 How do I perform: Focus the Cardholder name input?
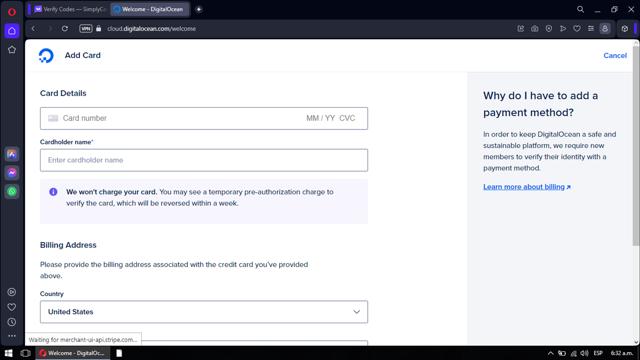204,160
